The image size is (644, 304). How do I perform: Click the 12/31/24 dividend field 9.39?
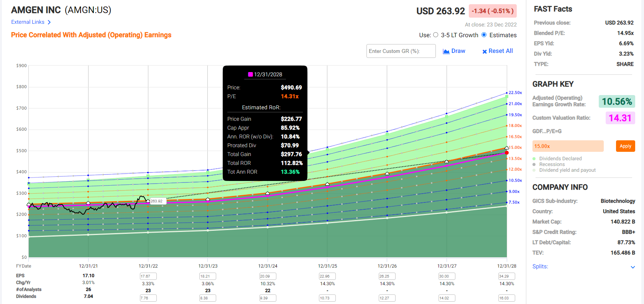pos(268,298)
